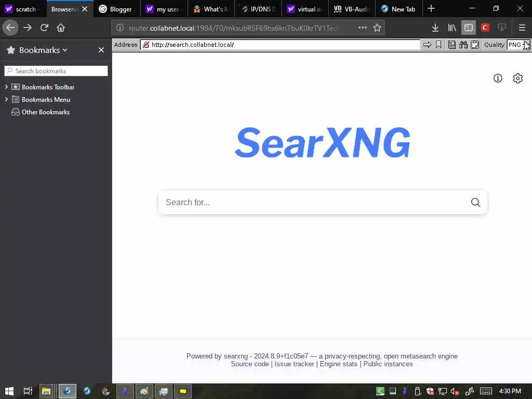
Task: Click the browser Back arrow button
Action: point(10,28)
